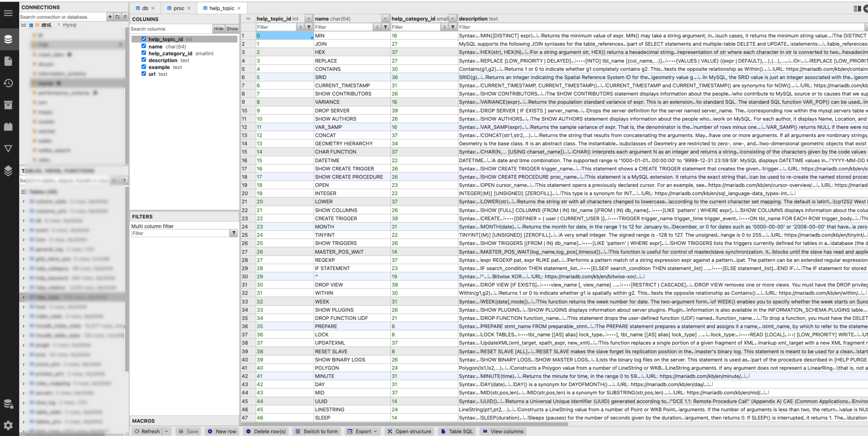This screenshot has height=436, width=868.
Task: Click the add new tab plus icon
Action: (865, 8)
